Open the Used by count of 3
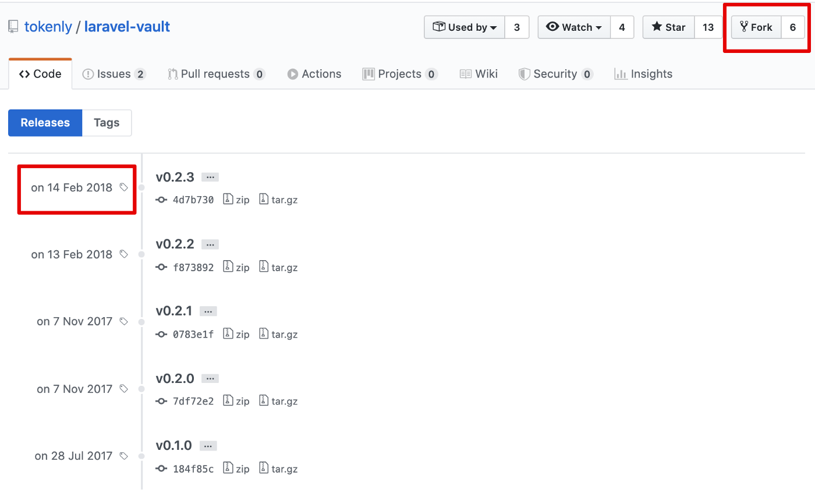815x504 pixels. 517,27
